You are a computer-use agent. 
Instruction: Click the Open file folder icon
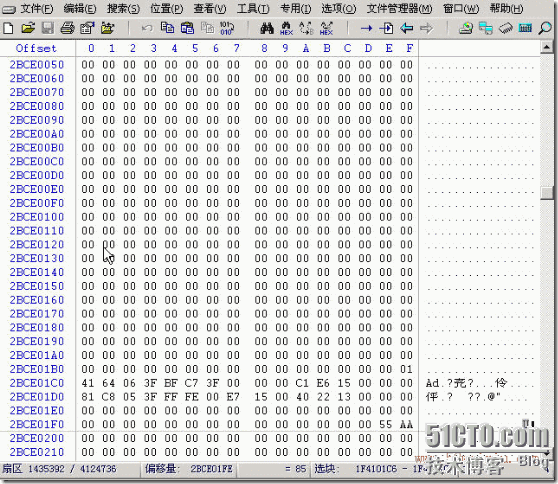tap(28, 28)
